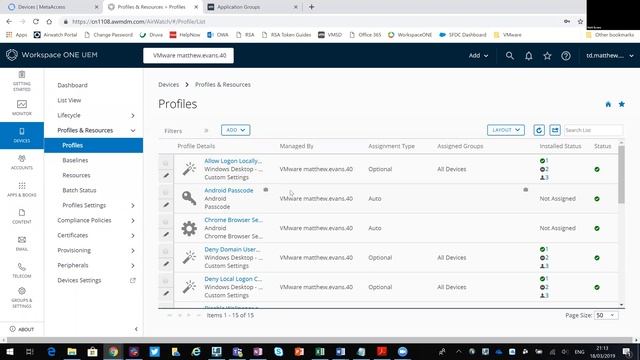This screenshot has height=360, width=640.
Task: Collapse the secondary navigation panel
Action: pos(136,329)
